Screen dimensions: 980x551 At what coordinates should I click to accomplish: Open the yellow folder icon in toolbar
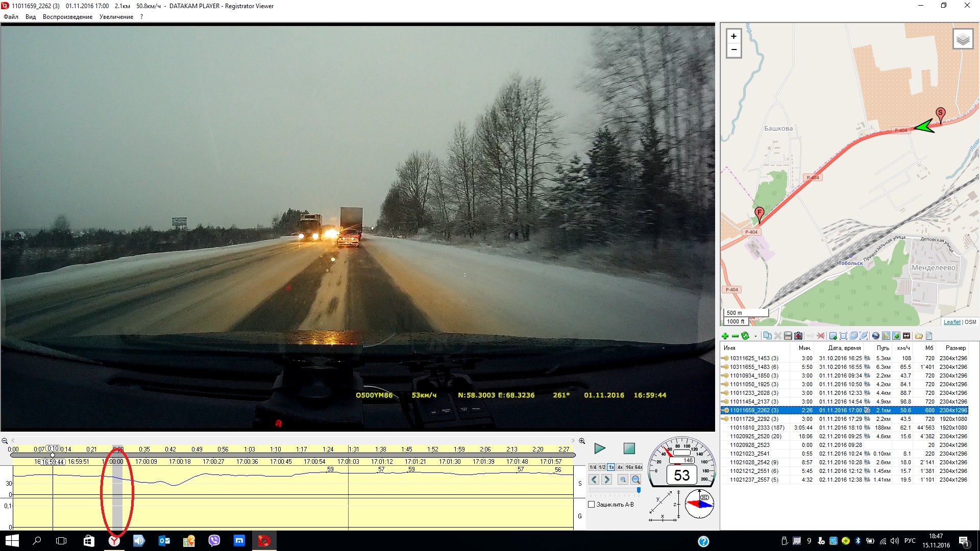pos(919,336)
